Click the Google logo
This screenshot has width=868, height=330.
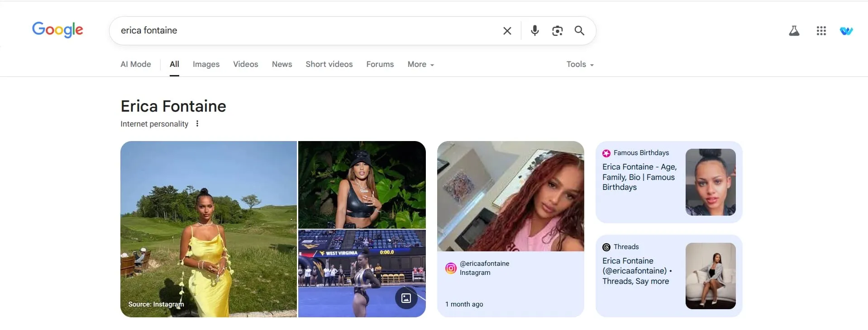[57, 30]
